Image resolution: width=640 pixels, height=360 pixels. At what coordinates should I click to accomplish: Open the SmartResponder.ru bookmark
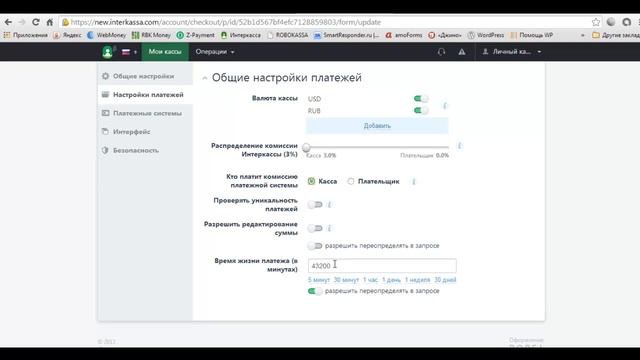coord(347,36)
